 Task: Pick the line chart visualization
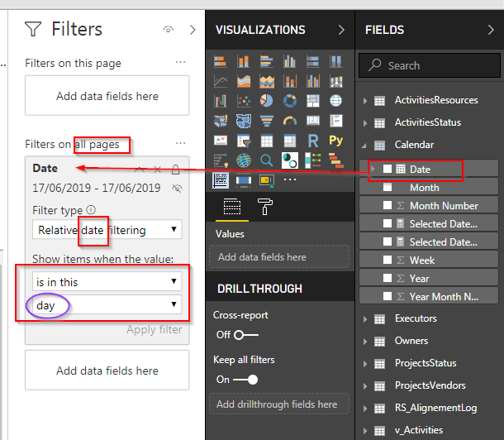tap(220, 81)
